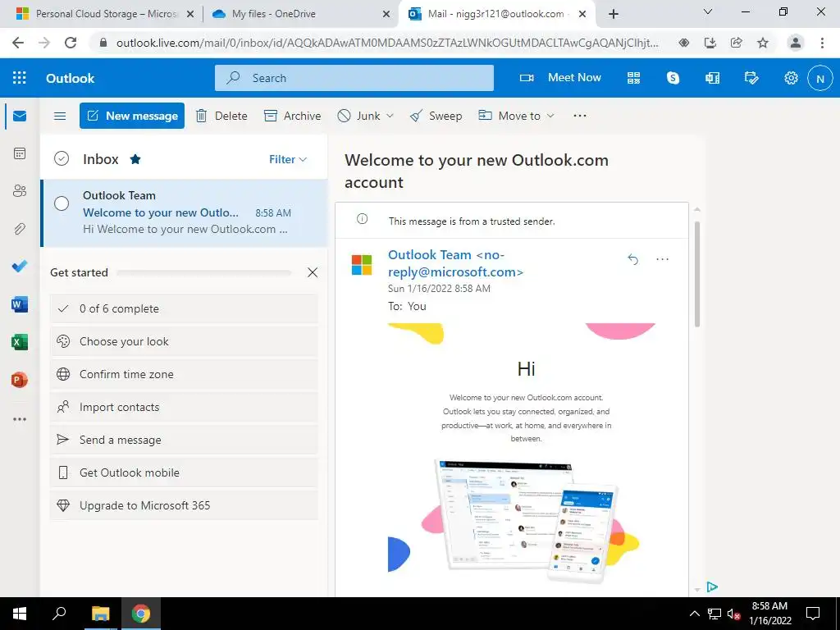Image resolution: width=840 pixels, height=630 pixels.
Task: Select all messages circle next to Inbox
Action: [62, 158]
